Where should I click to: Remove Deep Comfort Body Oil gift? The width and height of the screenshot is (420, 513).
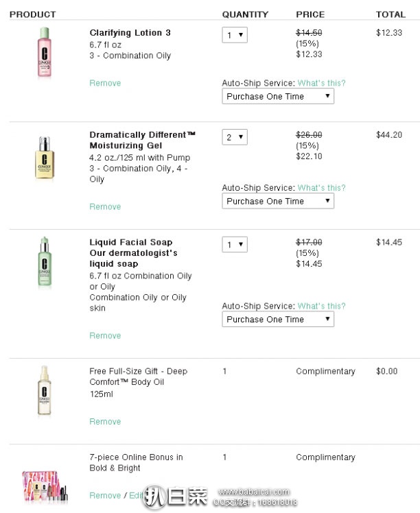pos(105,422)
